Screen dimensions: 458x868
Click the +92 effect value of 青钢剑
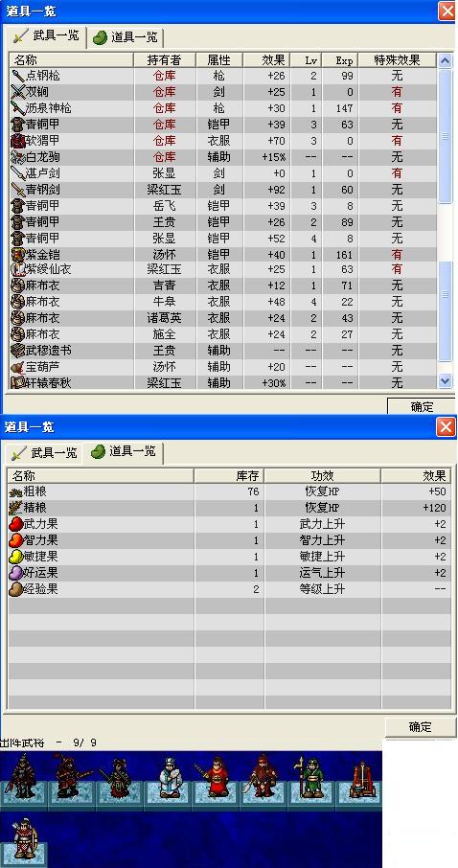276,190
